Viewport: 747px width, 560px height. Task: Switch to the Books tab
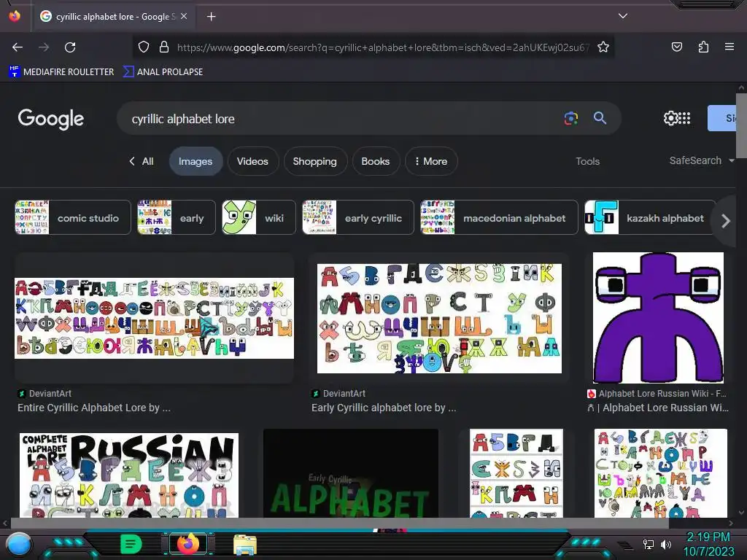(376, 161)
